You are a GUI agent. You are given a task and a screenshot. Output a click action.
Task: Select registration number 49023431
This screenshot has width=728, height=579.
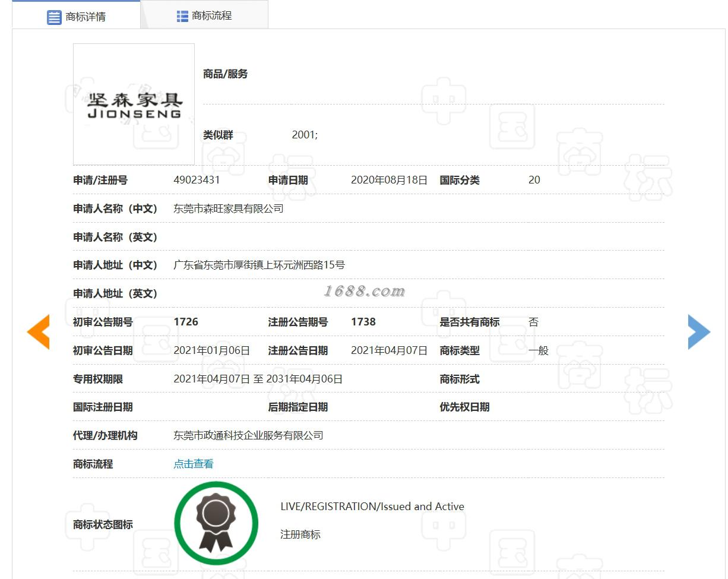coord(197,180)
